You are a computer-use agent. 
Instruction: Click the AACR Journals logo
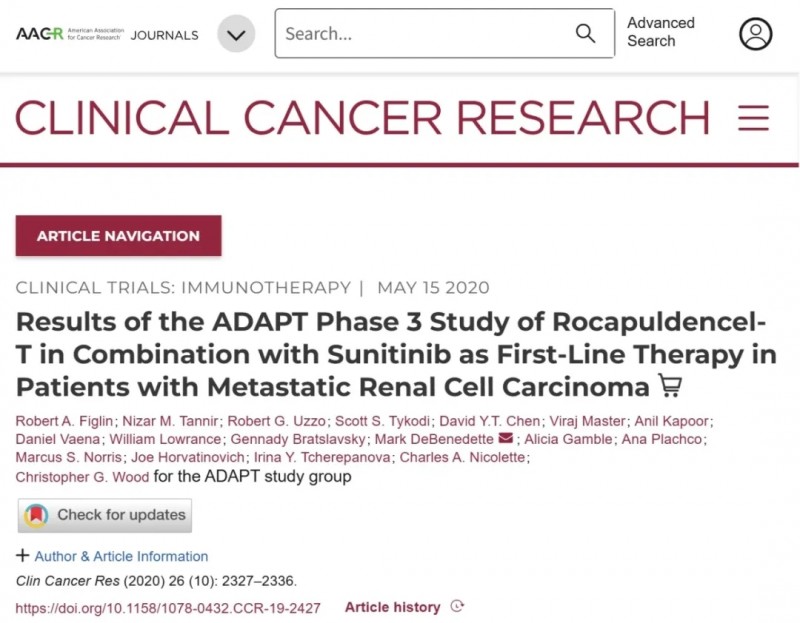[107, 34]
